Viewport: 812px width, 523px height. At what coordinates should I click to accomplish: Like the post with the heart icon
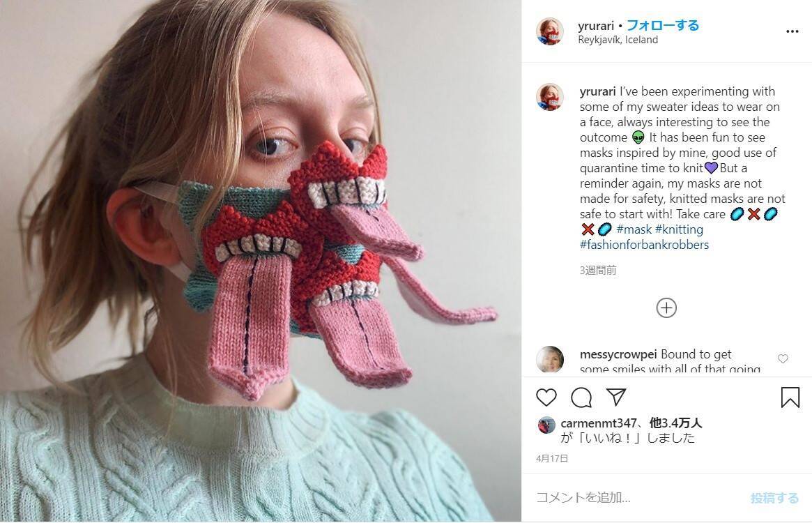[546, 397]
